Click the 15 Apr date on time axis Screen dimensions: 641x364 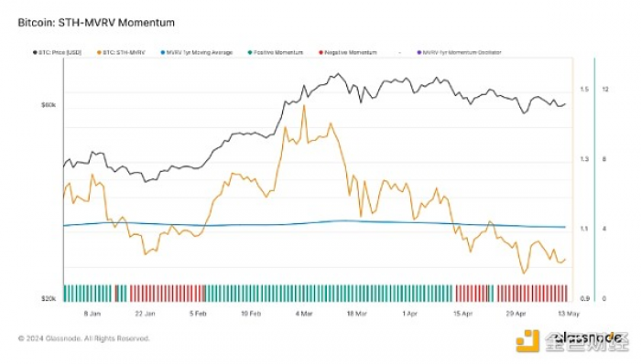[x=462, y=314]
